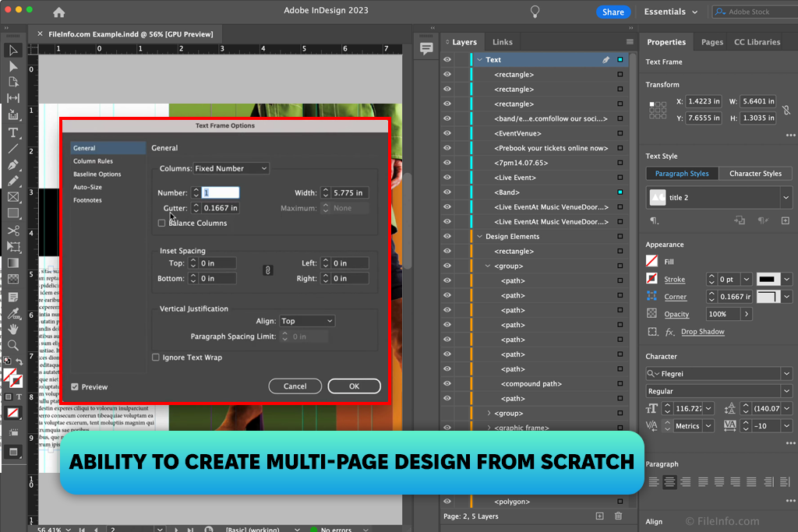
Task: Hide the Text layer
Action: 447,59
